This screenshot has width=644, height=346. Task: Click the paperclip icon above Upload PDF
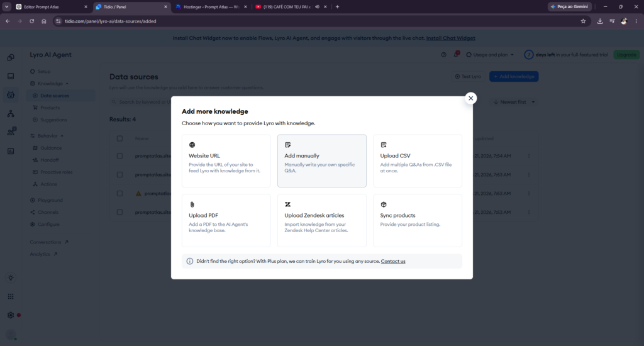(192, 204)
